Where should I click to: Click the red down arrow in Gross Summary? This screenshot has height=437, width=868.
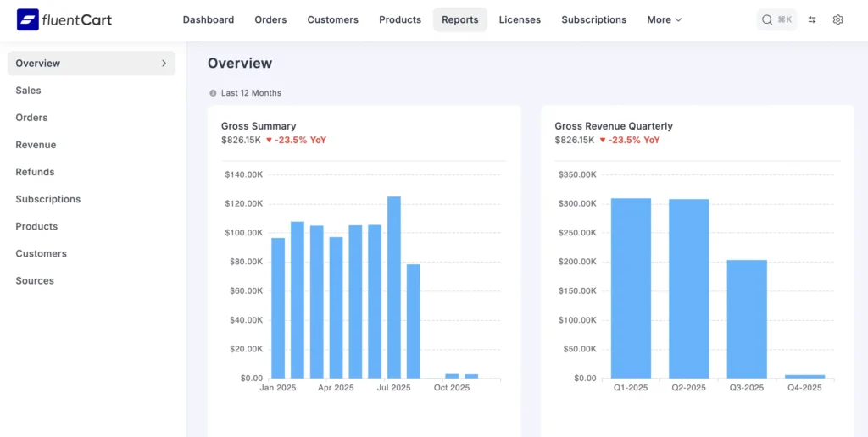coord(269,141)
